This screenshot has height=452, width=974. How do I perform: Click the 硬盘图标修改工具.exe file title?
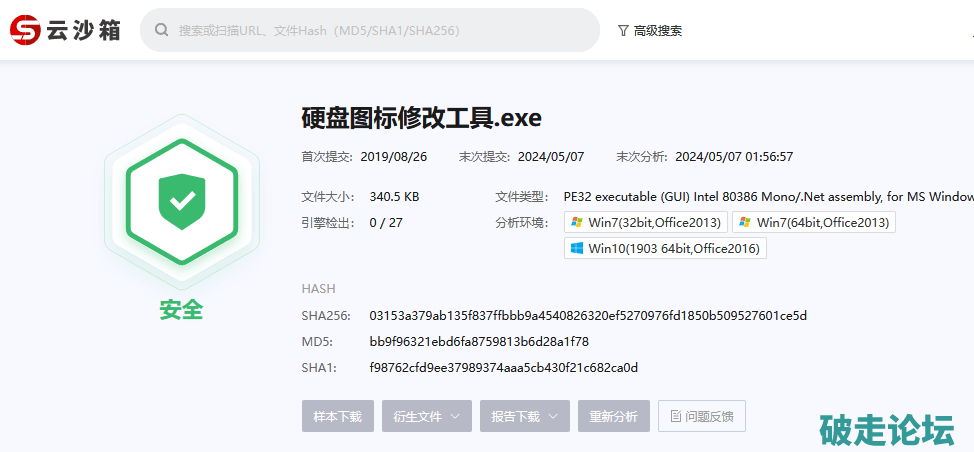[x=421, y=118]
